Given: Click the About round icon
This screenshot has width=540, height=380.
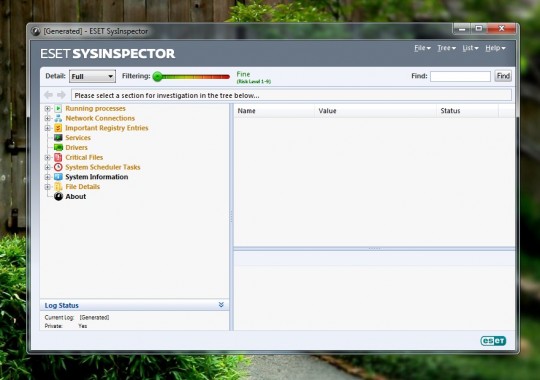Looking at the screenshot, I should (58, 196).
